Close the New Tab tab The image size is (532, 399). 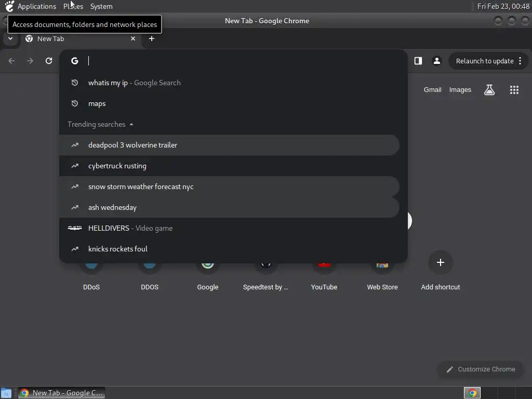tap(133, 38)
